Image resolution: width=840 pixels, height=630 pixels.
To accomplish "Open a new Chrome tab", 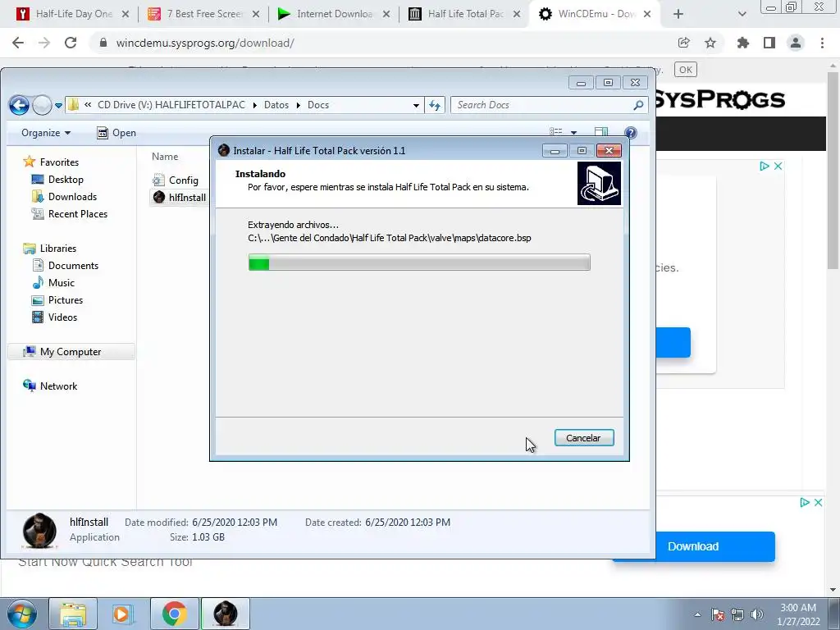I will pyautogui.click(x=678, y=14).
